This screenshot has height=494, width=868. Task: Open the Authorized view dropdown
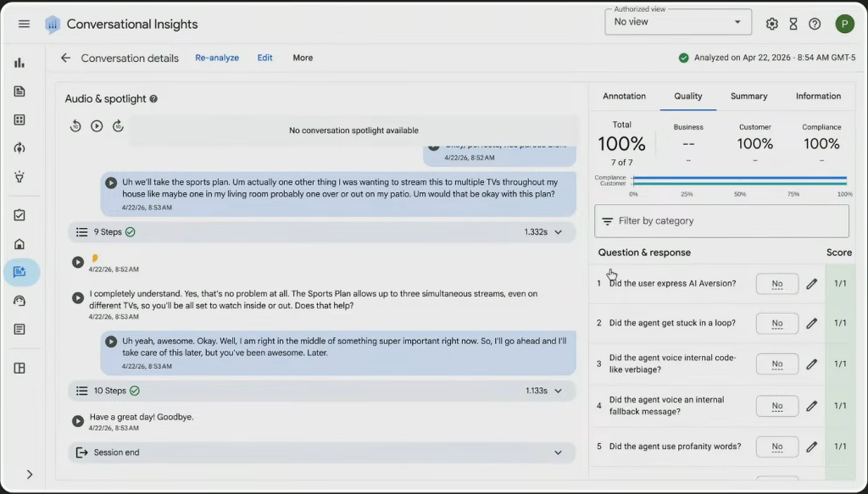coord(677,22)
